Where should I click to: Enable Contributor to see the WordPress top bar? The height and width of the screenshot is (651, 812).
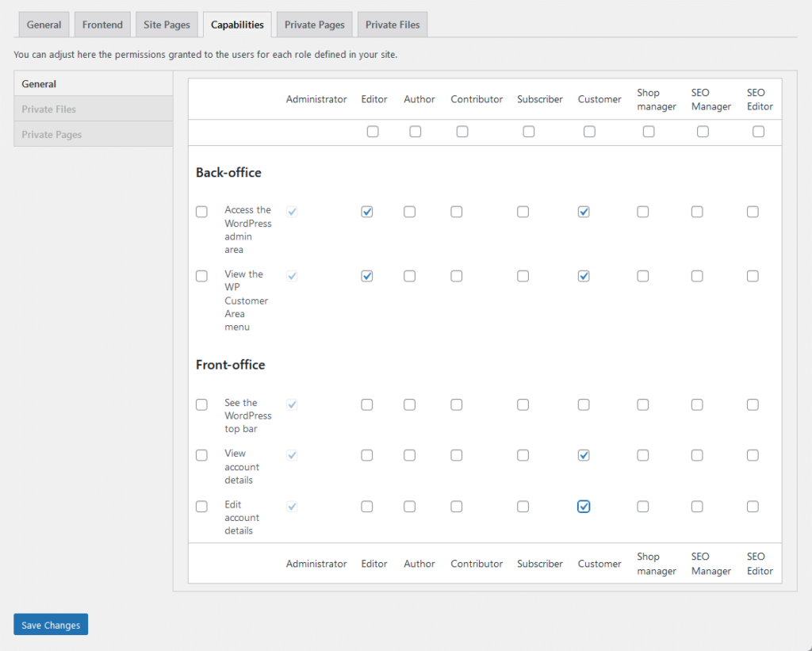tap(456, 404)
